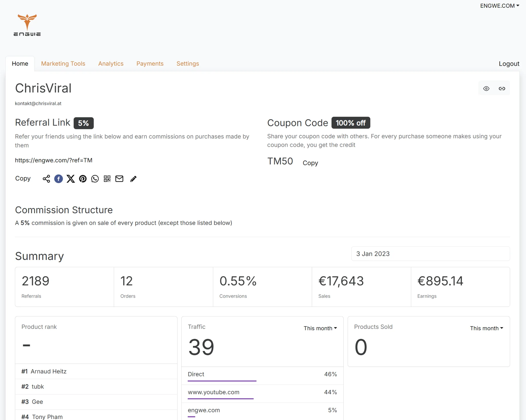
Task: Open the 3 Jan 2023 date field
Action: tap(430, 253)
